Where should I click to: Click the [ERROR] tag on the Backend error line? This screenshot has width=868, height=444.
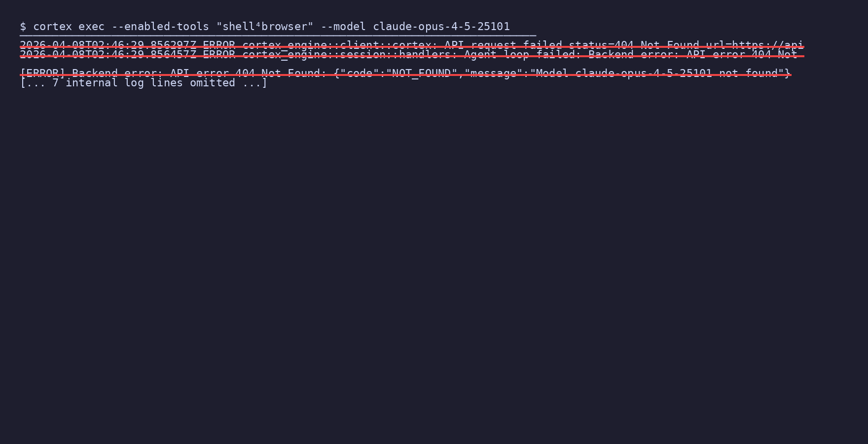click(42, 74)
